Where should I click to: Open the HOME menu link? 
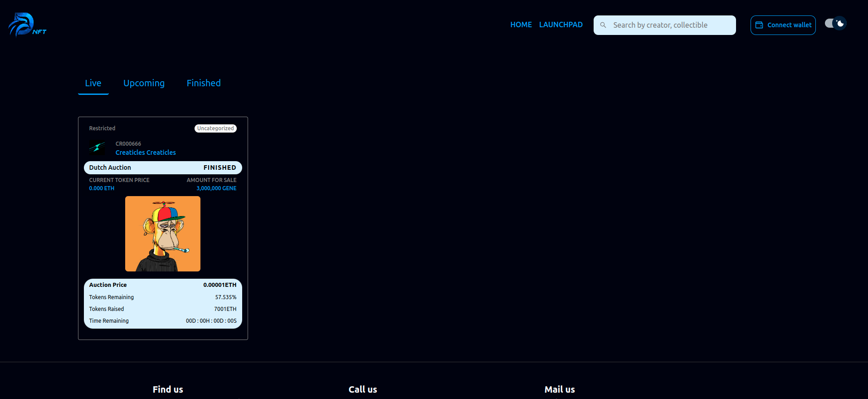pos(521,25)
